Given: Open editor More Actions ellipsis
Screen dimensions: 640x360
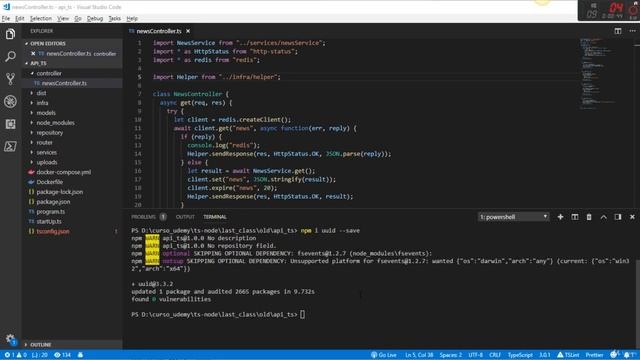Looking at the screenshot, I should pos(632,31).
